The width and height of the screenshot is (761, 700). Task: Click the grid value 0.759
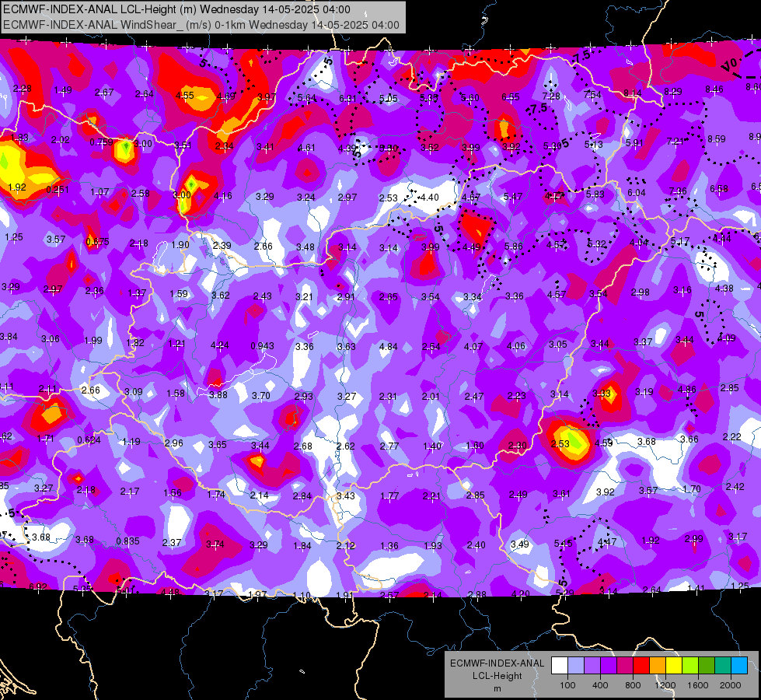click(x=101, y=142)
